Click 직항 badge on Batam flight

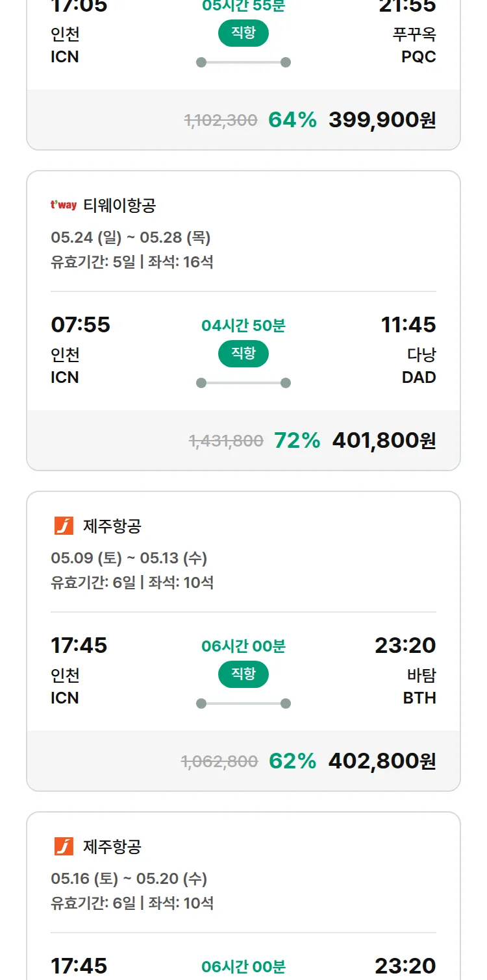[243, 674]
